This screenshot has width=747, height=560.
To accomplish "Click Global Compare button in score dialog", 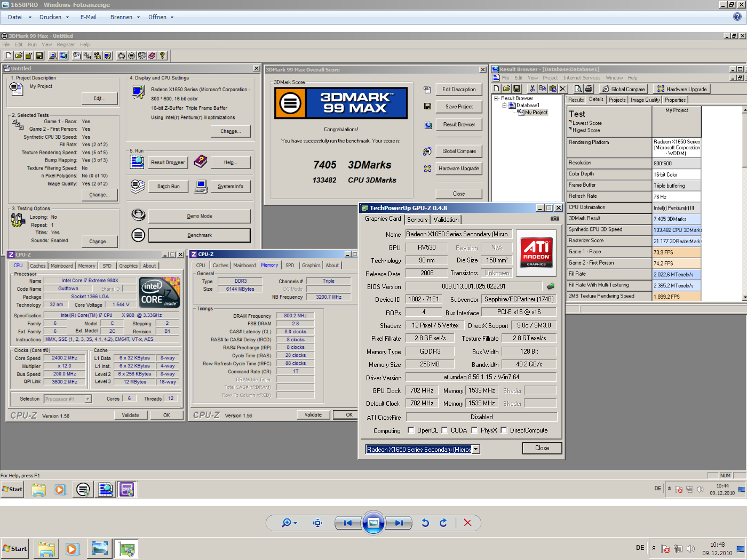I will point(459,151).
